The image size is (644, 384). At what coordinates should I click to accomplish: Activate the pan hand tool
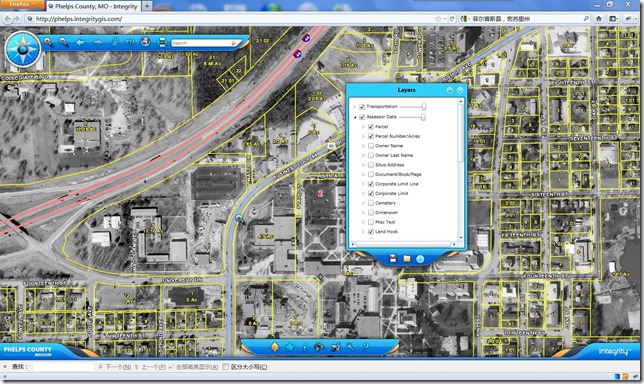[x=114, y=42]
